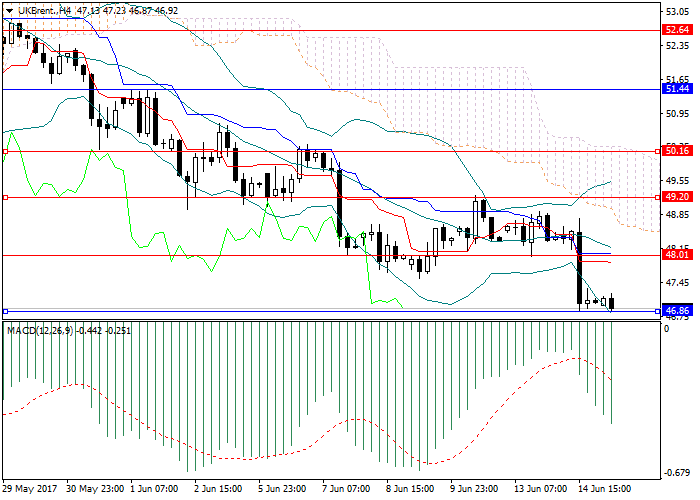
Task: Click the 29 May 2017 date label
Action: coord(30,489)
